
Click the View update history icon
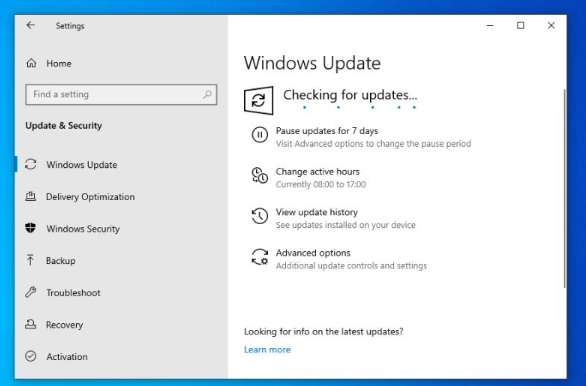260,216
